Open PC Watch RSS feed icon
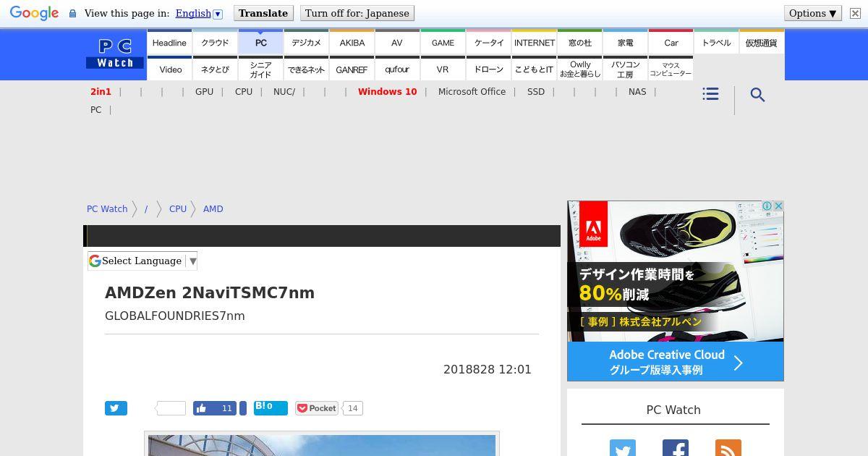This screenshot has height=456, width=868. click(728, 448)
